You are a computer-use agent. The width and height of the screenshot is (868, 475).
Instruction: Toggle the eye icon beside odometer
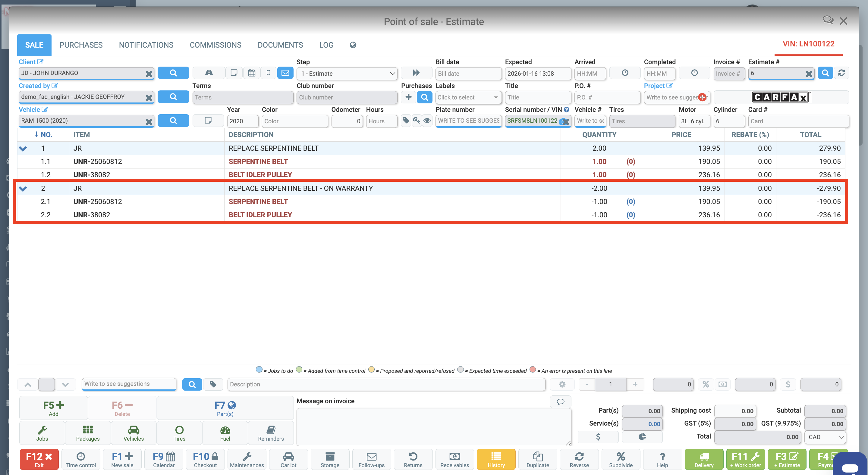pos(427,120)
